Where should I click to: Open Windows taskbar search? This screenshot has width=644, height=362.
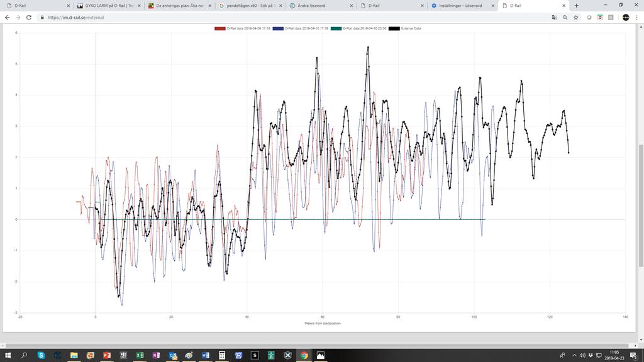(24, 355)
